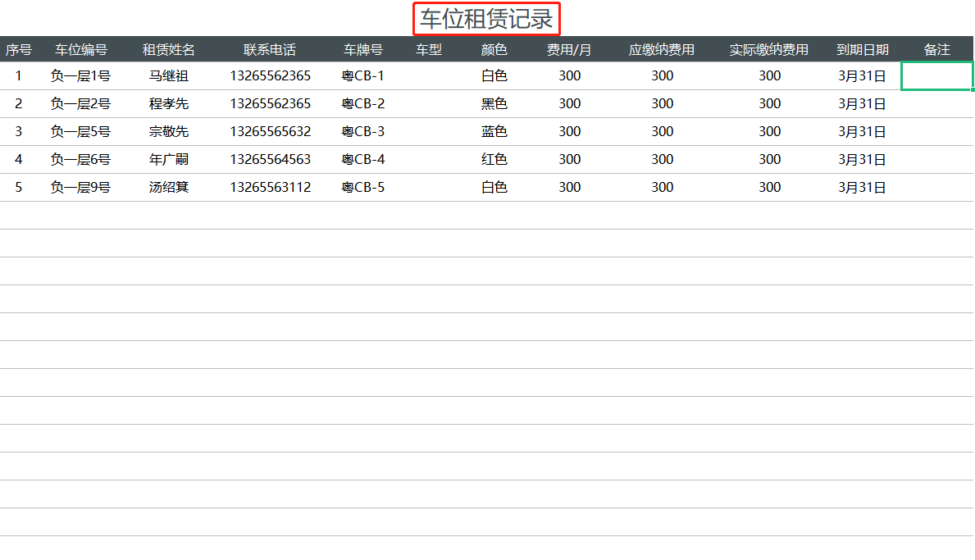Click the title 车位租赁记录
This screenshot has width=975, height=560.
pyautogui.click(x=485, y=17)
